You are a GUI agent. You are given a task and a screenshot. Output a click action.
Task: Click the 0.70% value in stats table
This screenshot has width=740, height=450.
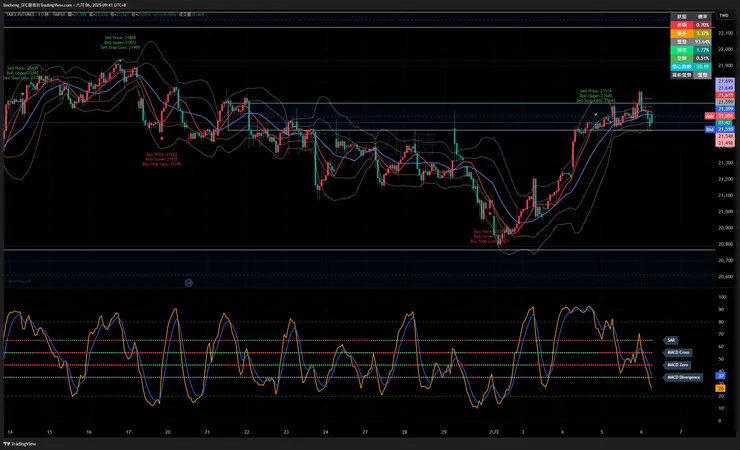pos(702,25)
